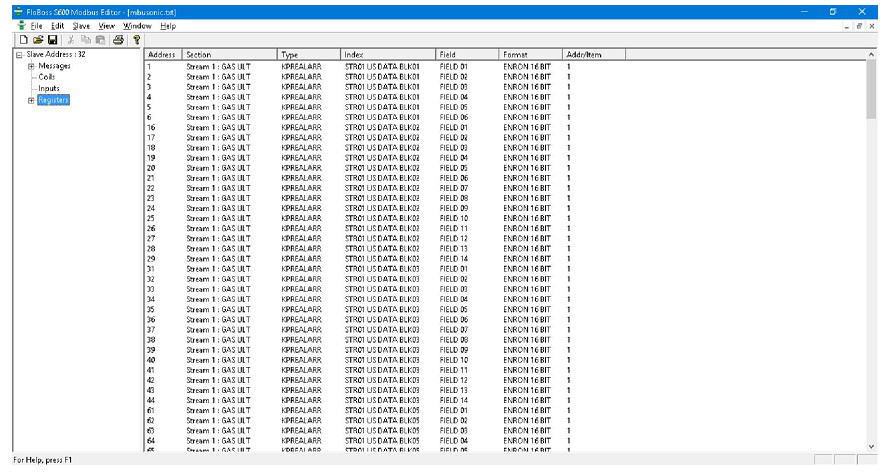Select Inputs in the tree
886x472 pixels.
[49, 89]
